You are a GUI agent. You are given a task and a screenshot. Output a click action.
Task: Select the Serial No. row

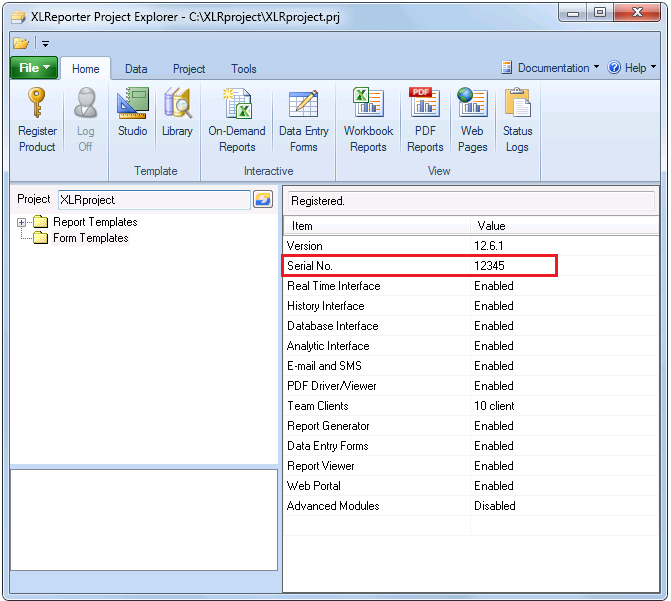pos(471,266)
